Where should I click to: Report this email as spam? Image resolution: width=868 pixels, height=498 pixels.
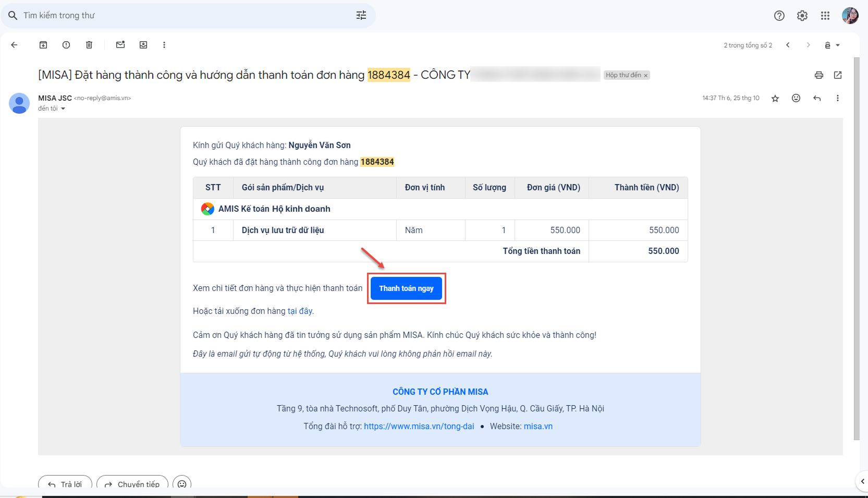coord(66,45)
